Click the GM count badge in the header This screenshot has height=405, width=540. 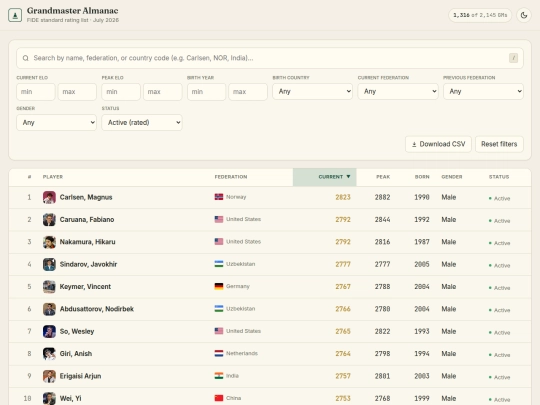(x=480, y=15)
